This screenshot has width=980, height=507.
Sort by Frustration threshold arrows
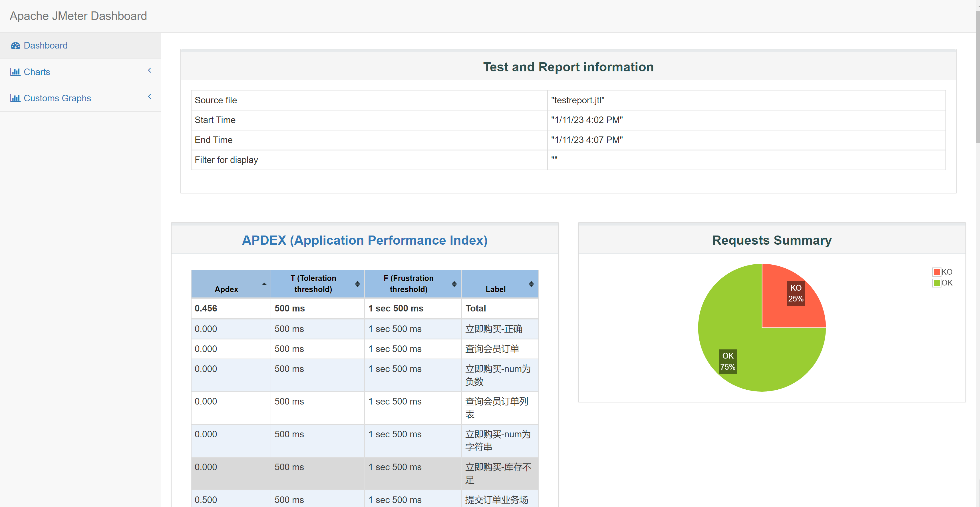pos(454,284)
